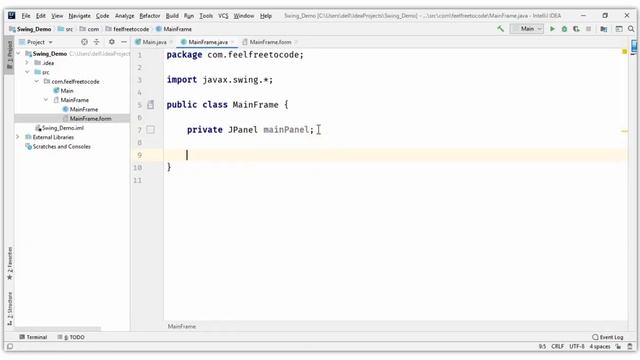Select MainFrame.form in project tree
Screen dimensions: 640x360
pos(87,119)
